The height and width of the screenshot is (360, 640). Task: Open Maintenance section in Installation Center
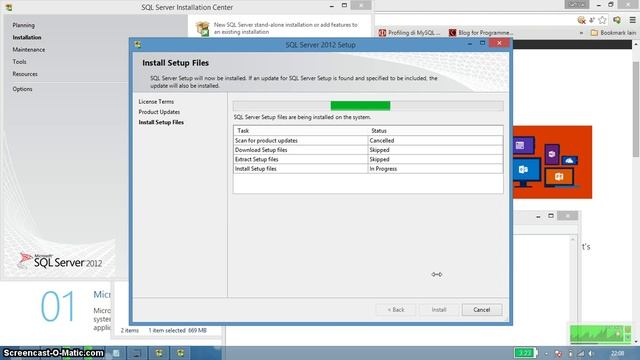point(29,50)
